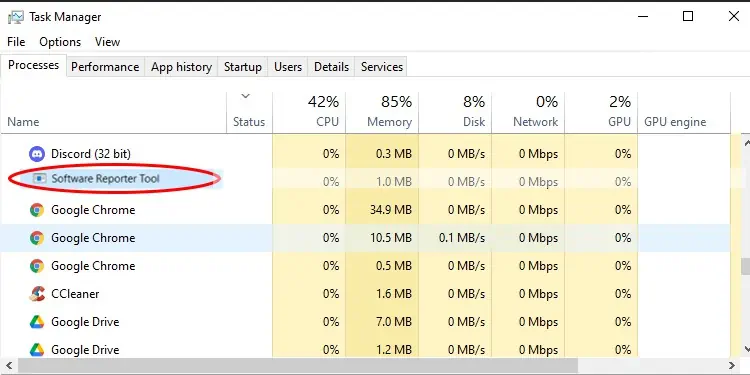This screenshot has width=750, height=375.
Task: Click the sort chevron above Status
Action: coord(245,96)
